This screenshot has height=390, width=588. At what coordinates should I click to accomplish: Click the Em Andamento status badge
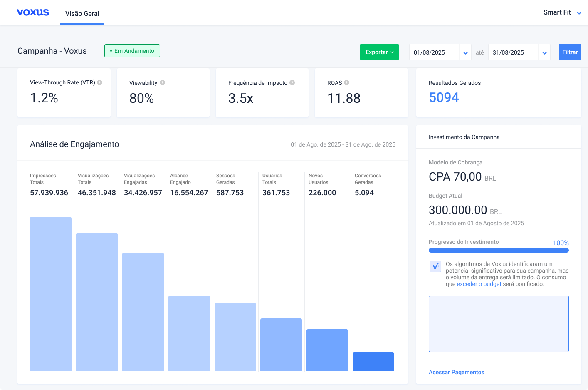132,51
